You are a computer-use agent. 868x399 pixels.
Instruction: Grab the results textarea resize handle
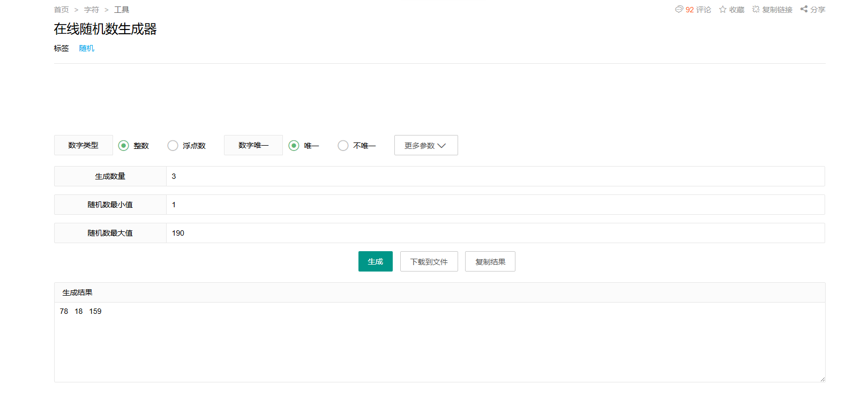pyautogui.click(x=822, y=379)
